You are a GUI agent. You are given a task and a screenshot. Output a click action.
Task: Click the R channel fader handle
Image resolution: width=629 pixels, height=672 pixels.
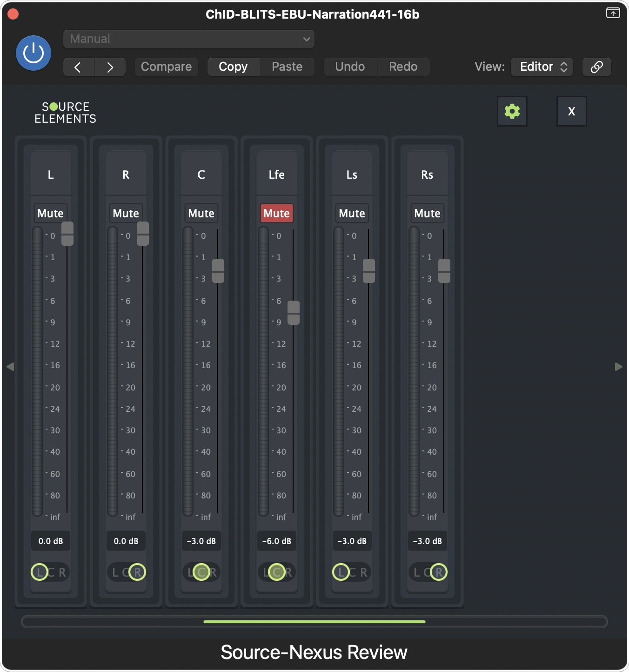pyautogui.click(x=143, y=234)
